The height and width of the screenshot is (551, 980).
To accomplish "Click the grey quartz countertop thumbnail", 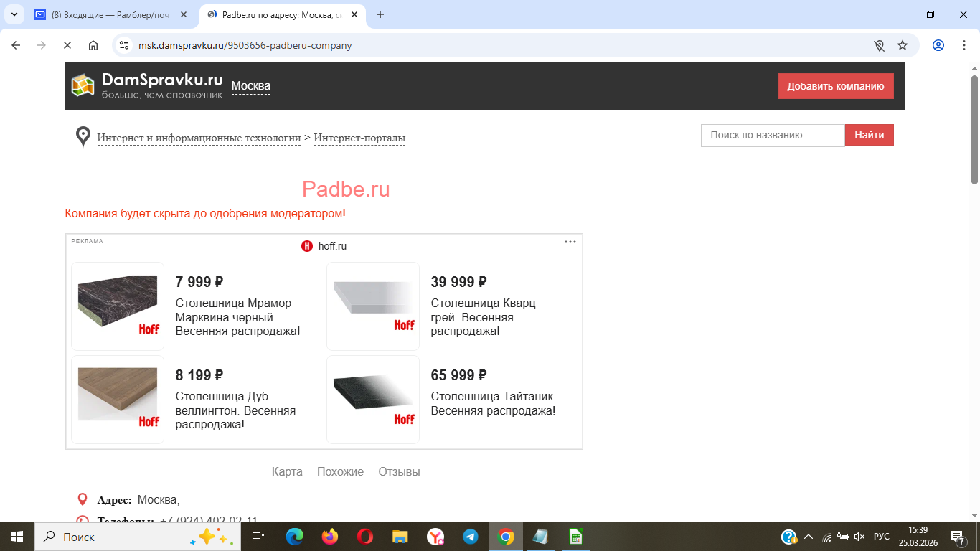I will 373,306.
